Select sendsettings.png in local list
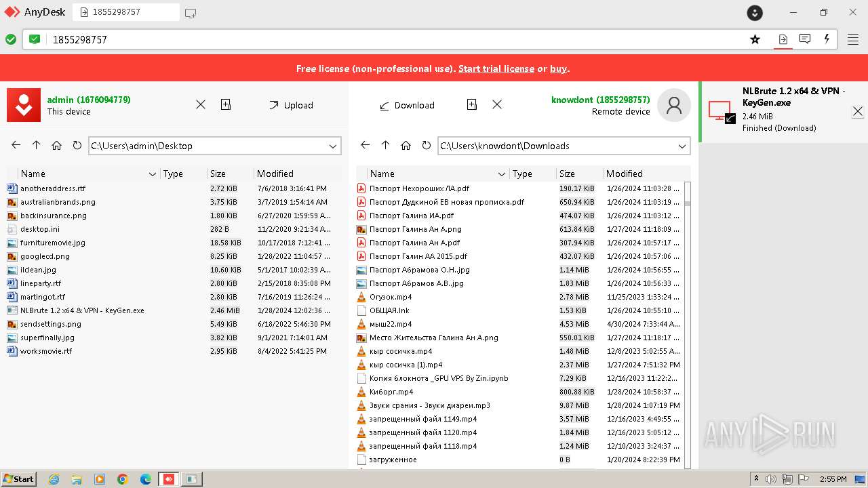The height and width of the screenshot is (488, 868). point(51,324)
